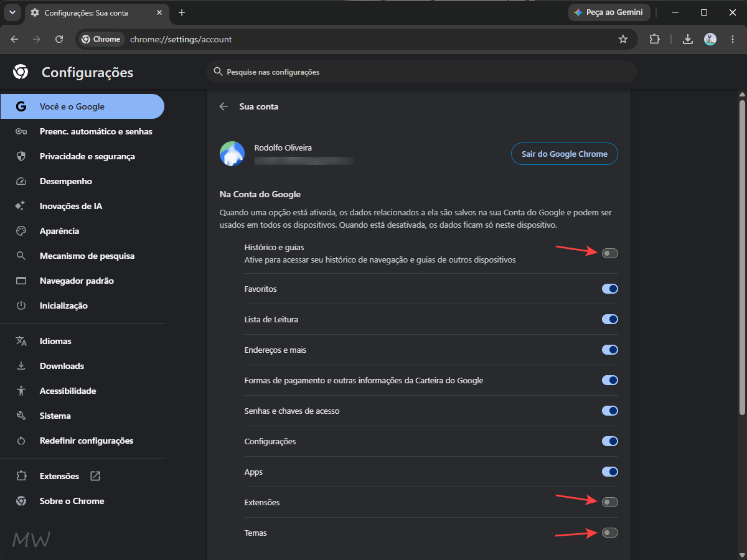Open the Aparência settings section

pyautogui.click(x=82, y=231)
